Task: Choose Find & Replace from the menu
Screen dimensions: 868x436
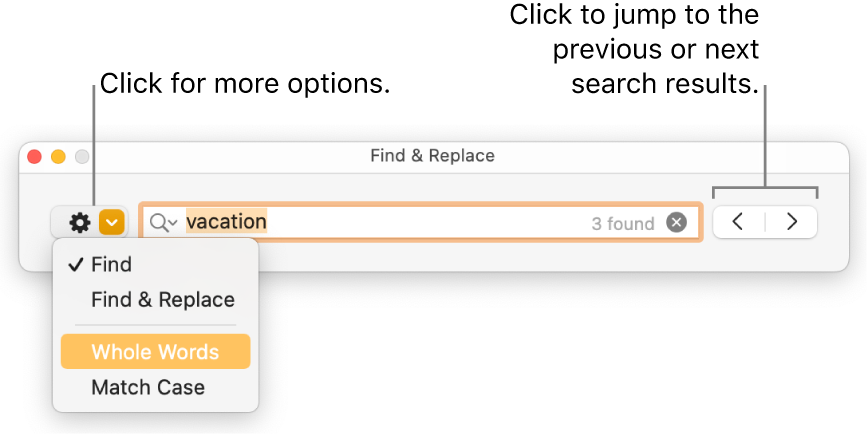Action: (162, 300)
